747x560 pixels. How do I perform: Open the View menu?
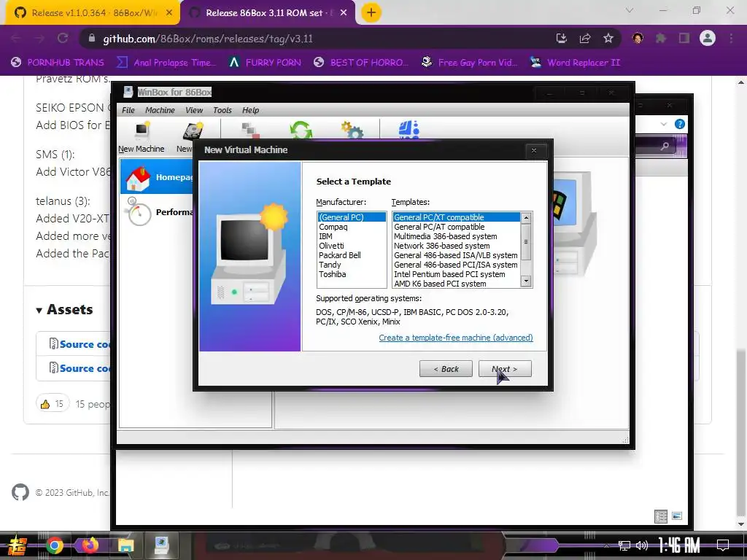(x=194, y=110)
